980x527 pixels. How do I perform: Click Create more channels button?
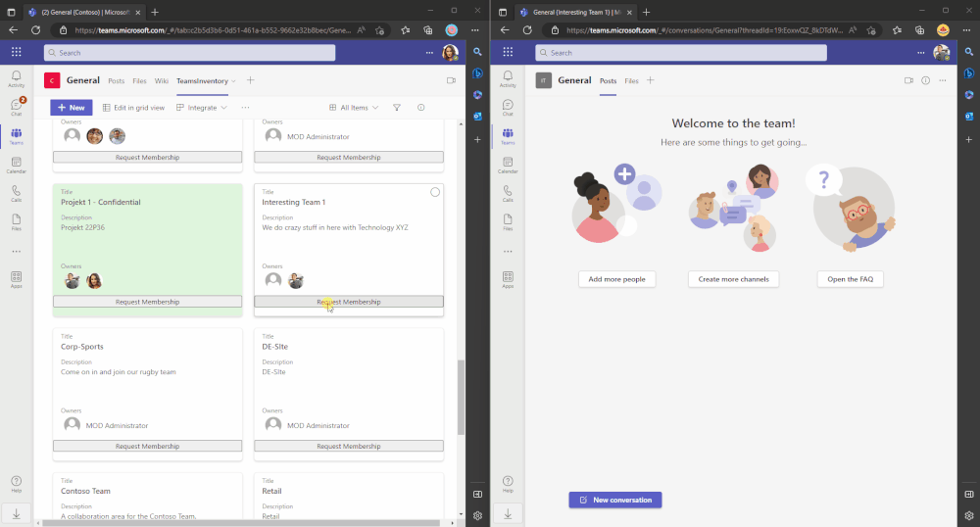point(734,279)
